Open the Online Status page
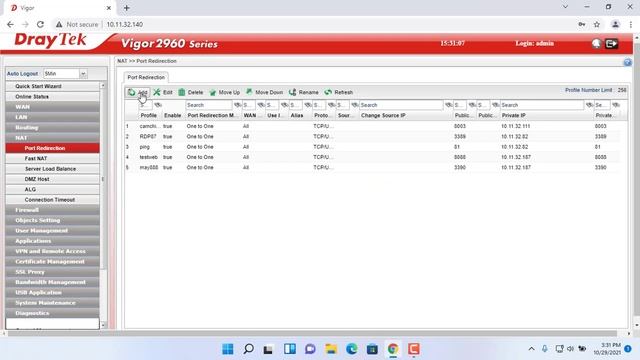 point(52,97)
